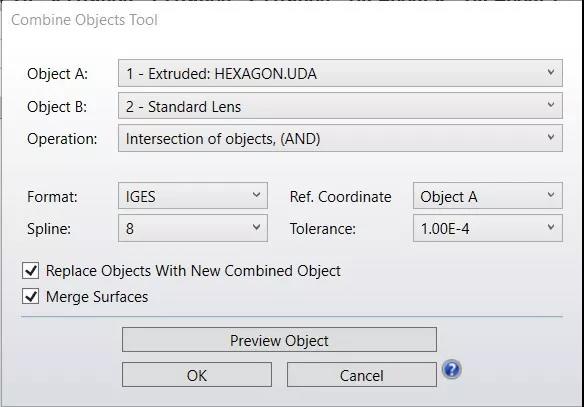The height and width of the screenshot is (407, 584).
Task: Click the Tolerance dropdown arrow chevron
Action: click(x=551, y=227)
